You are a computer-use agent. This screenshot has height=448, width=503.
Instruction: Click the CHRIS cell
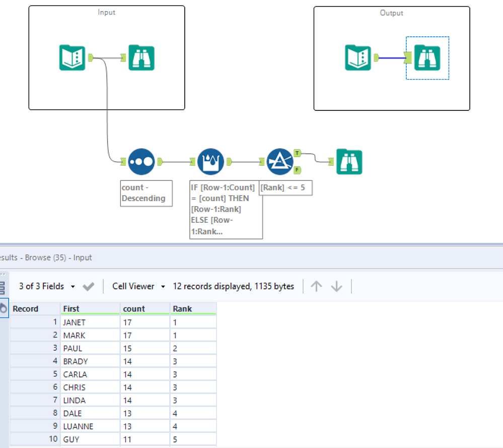point(90,388)
